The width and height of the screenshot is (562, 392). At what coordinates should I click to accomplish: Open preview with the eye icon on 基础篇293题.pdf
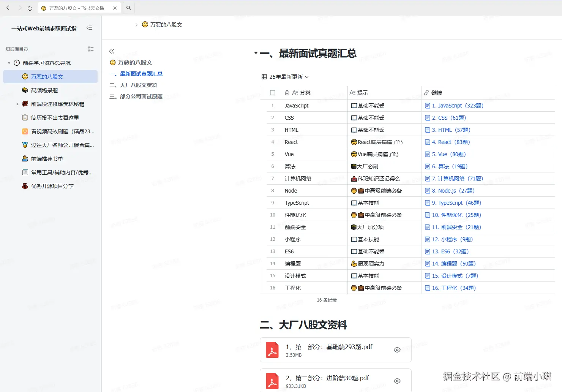[x=397, y=349]
